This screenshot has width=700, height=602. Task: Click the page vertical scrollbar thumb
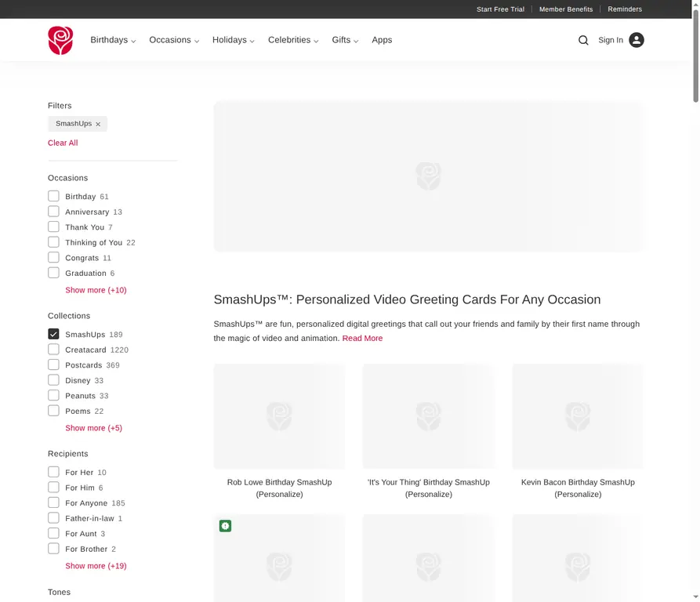point(695,56)
